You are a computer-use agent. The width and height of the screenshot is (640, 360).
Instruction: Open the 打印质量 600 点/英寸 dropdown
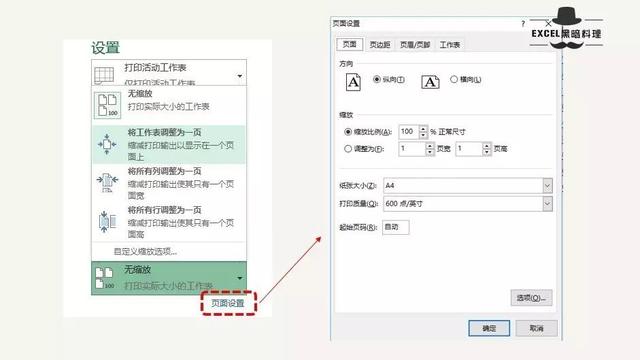547,204
